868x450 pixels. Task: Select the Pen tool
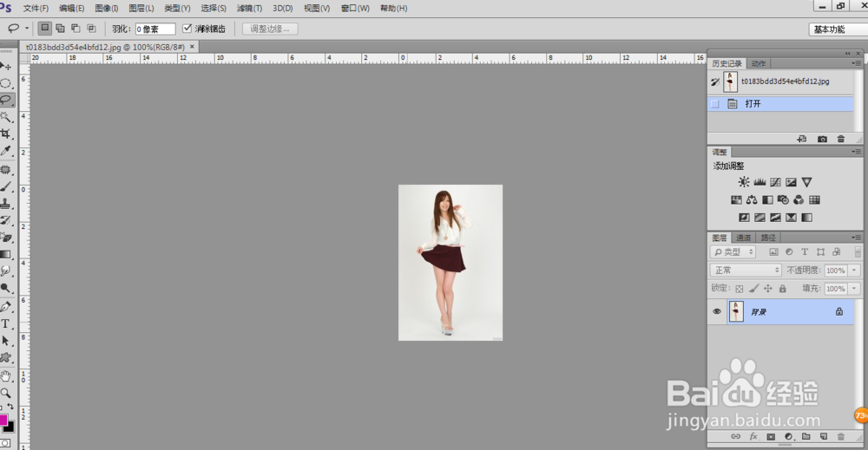[x=5, y=307]
